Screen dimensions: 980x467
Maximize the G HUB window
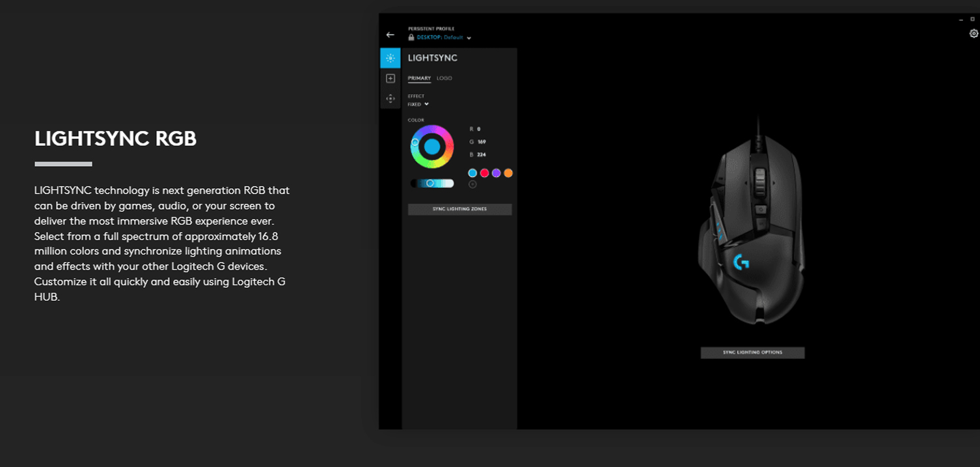973,20
